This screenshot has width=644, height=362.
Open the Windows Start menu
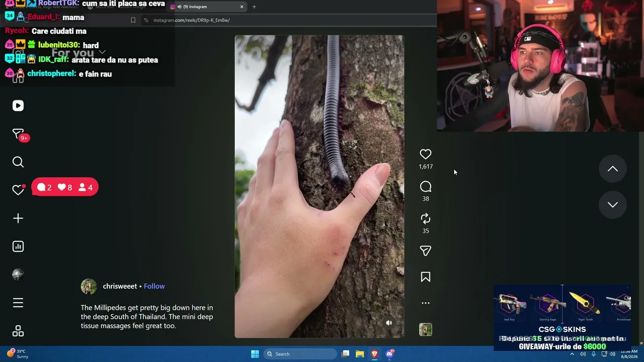pos(255,354)
